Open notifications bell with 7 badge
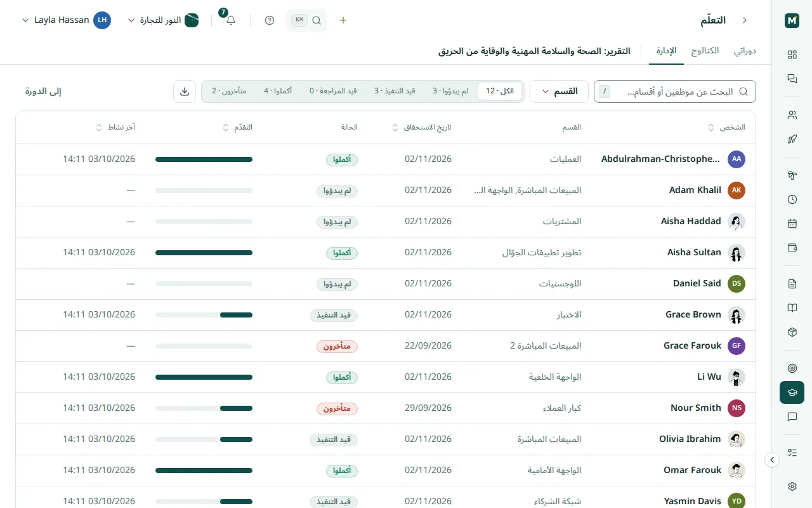This screenshot has width=812, height=508. (230, 20)
